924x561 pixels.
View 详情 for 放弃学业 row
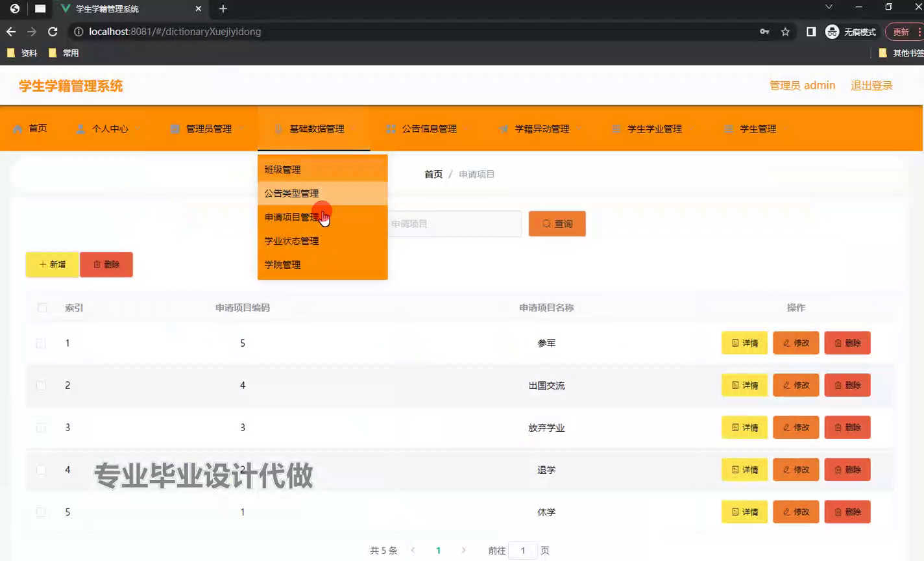(745, 428)
